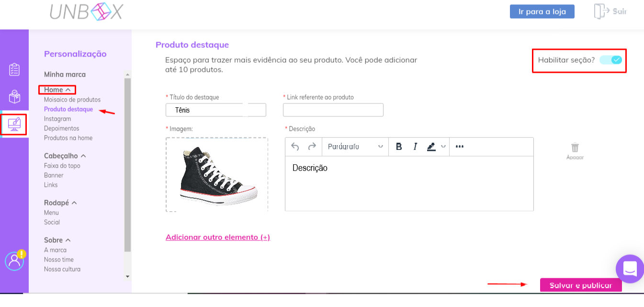Open the user profile avatar icon
The width and height of the screenshot is (644, 307).
coord(14,261)
